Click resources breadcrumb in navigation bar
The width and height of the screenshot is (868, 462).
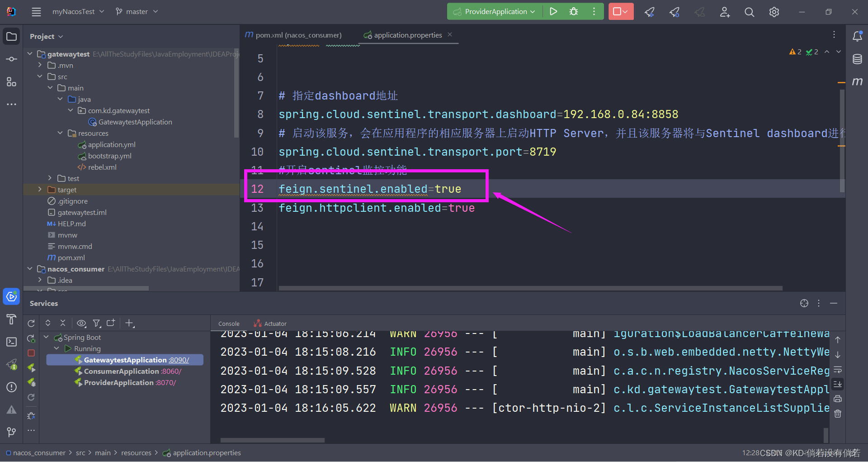tap(136, 453)
